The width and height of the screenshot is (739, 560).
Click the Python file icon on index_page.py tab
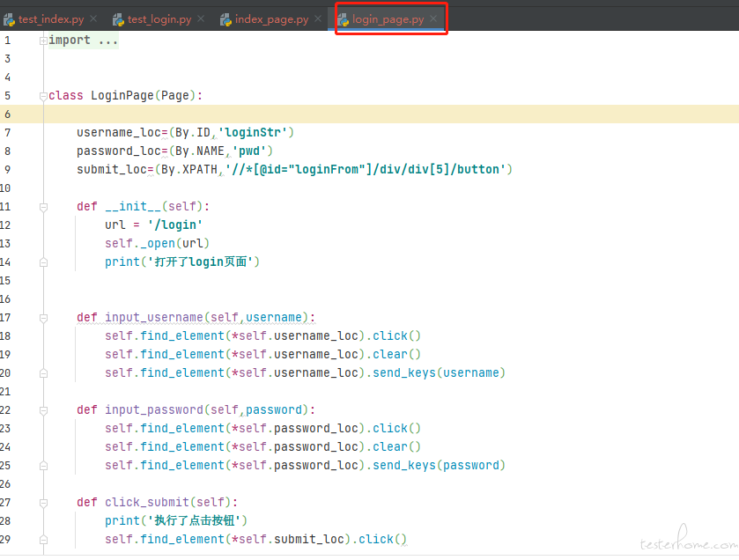tap(225, 19)
